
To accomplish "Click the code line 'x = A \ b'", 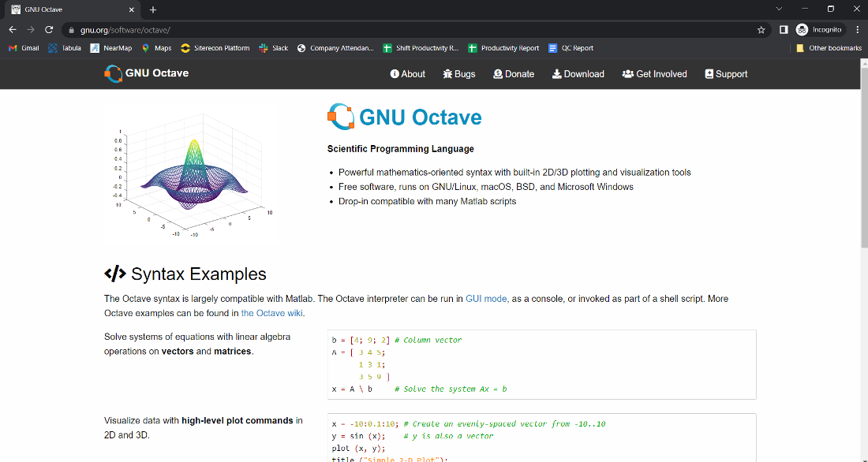I will 352,389.
